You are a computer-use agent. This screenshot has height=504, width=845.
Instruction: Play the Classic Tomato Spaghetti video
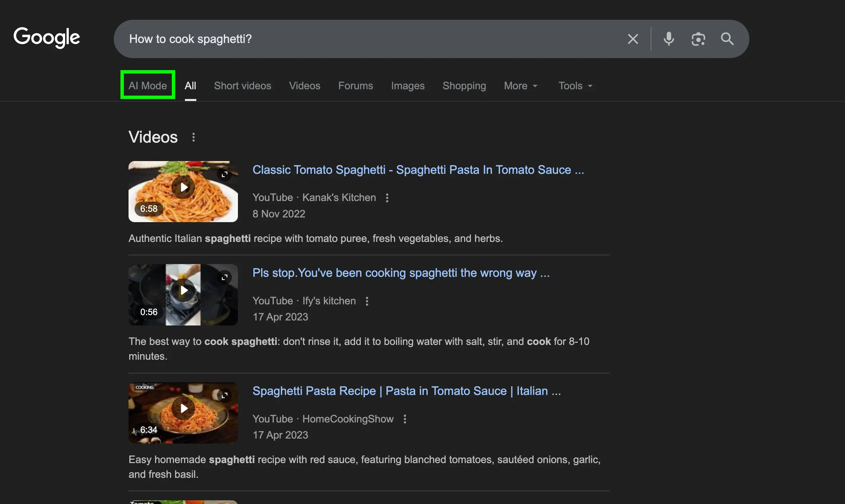(183, 187)
